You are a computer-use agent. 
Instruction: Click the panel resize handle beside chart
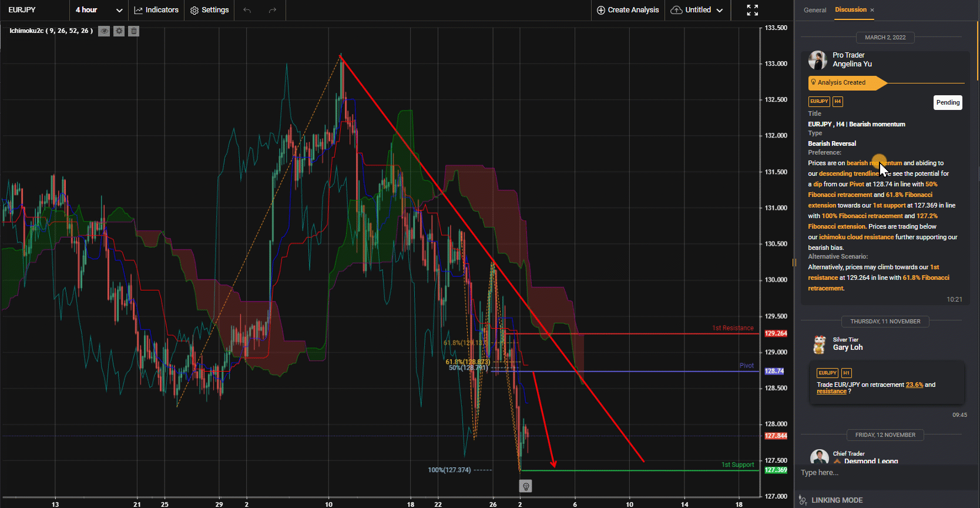(x=794, y=263)
